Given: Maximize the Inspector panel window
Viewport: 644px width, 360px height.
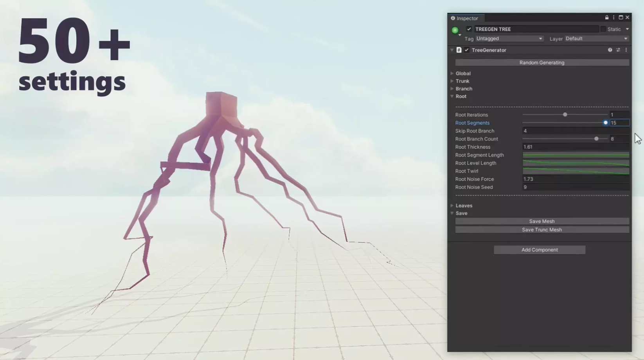Looking at the screenshot, I should pos(621,18).
